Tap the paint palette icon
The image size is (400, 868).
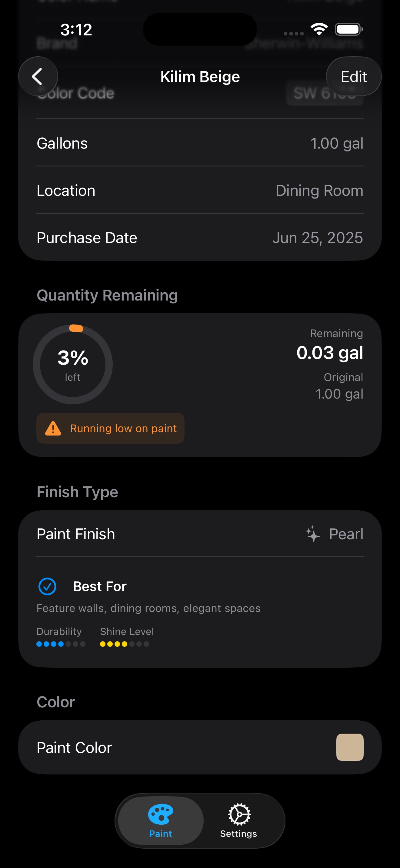(161, 814)
